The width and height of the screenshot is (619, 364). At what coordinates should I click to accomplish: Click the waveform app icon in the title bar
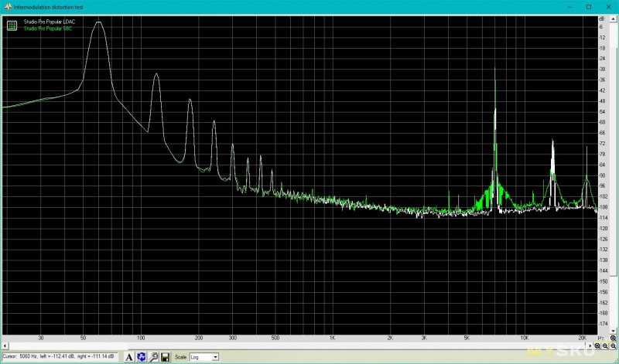8,7
